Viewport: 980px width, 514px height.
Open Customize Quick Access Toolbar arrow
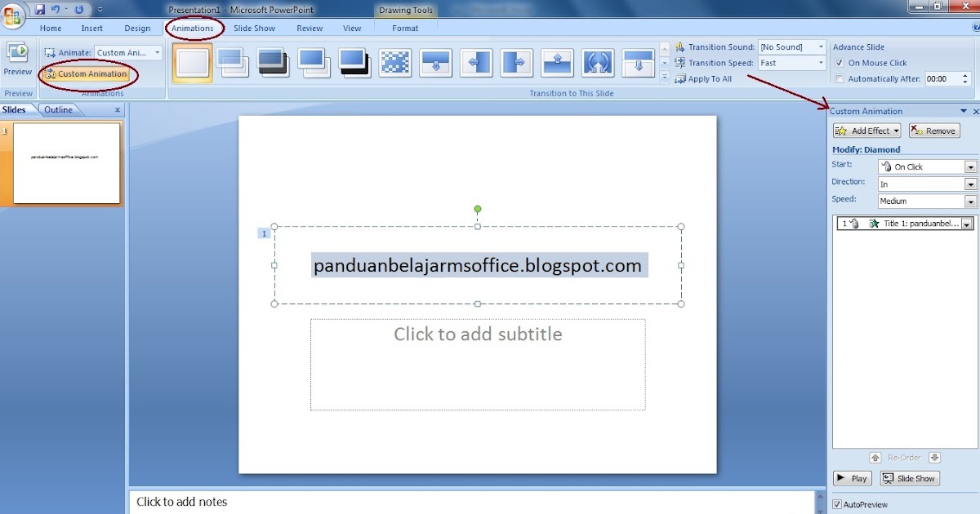100,11
